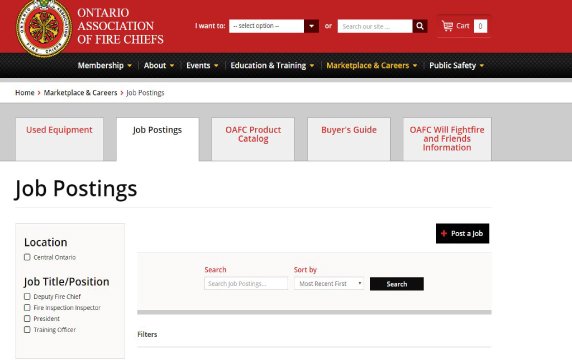Focus the Search Job Postings field

point(246,283)
